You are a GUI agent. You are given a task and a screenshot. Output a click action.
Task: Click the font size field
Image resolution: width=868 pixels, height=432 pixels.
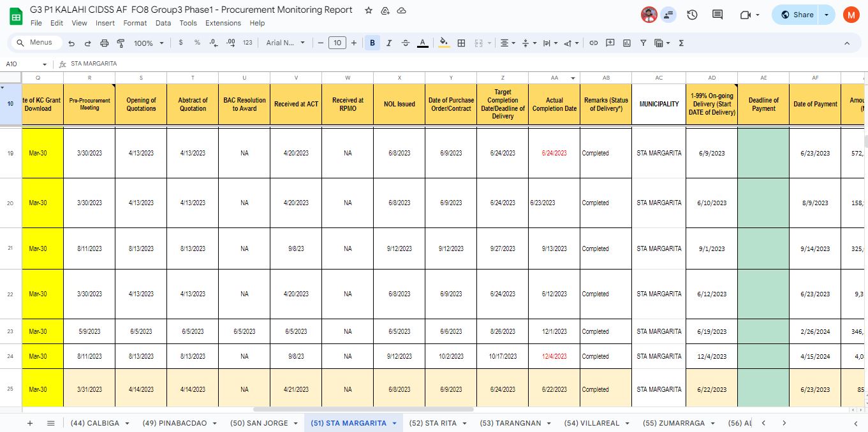337,43
